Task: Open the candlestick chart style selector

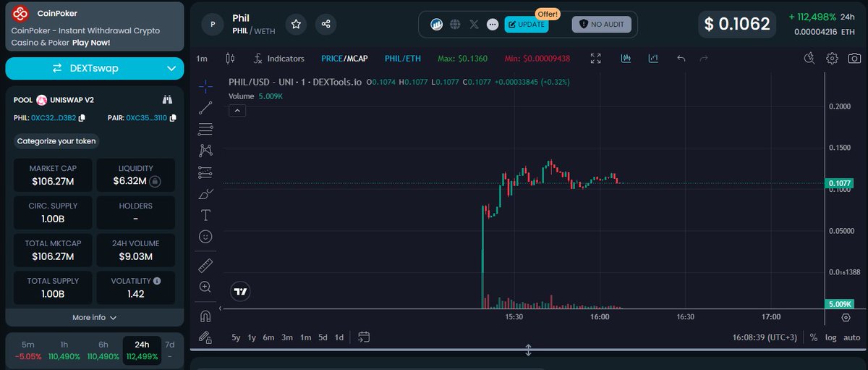Action: 231,59
